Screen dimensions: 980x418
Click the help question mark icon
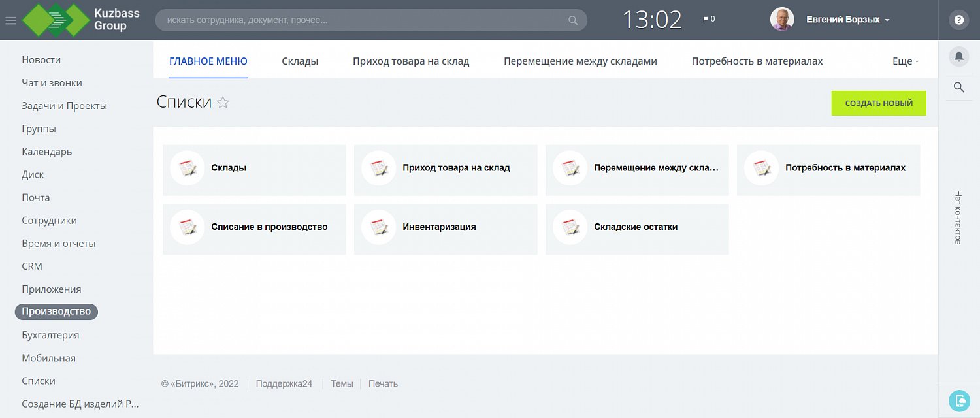(958, 20)
